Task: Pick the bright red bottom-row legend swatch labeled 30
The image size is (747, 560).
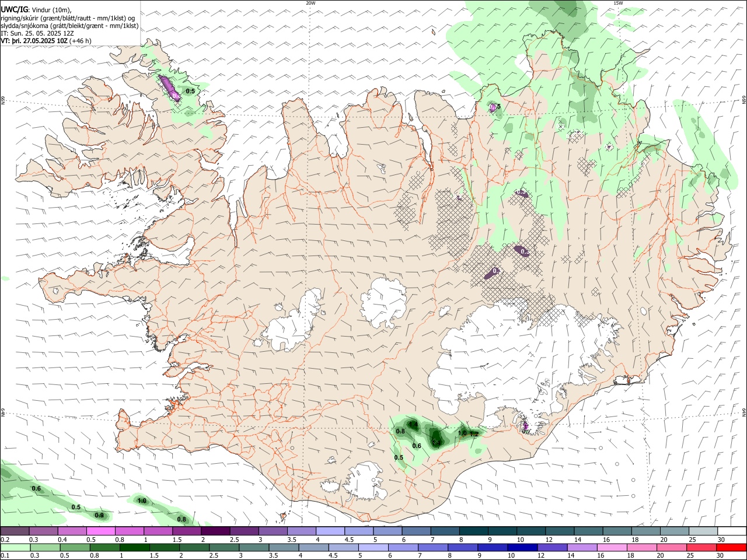Action: [732, 548]
